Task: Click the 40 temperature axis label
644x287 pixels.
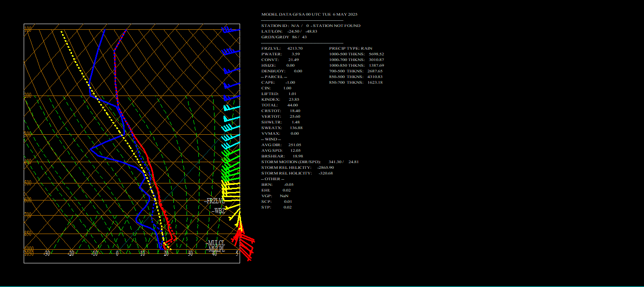Action: (x=215, y=253)
